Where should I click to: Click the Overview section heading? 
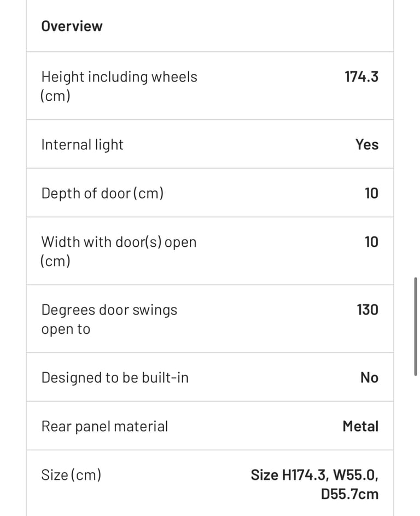(x=72, y=26)
